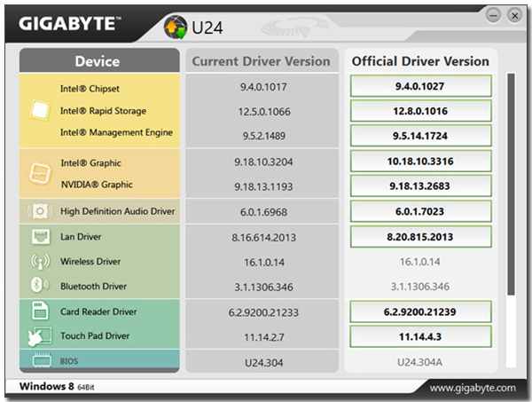
Task: Install Intel Rapid Storage version 12.8.0.1016
Action: click(420, 111)
